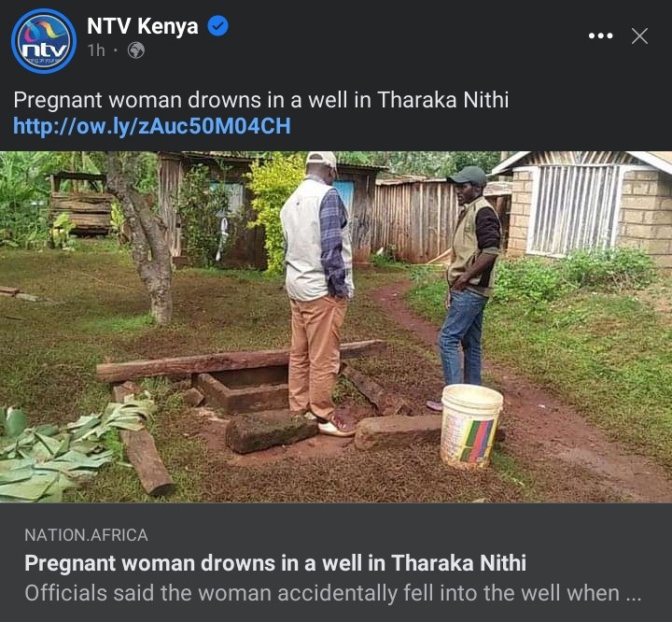Open the ow.ly shortened link
The image size is (672, 622).
152,126
